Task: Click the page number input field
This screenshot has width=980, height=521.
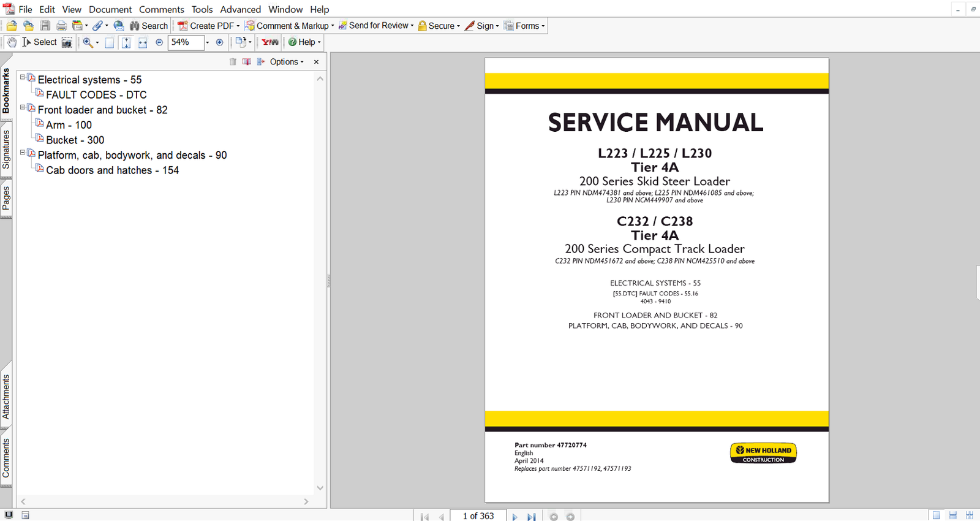Action: (478, 516)
